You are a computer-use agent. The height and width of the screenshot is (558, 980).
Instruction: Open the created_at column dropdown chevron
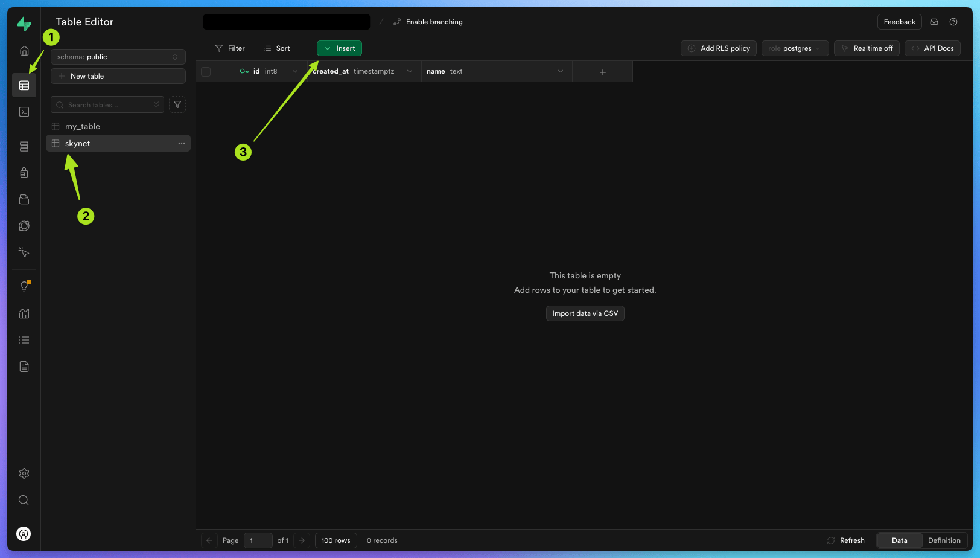(410, 71)
